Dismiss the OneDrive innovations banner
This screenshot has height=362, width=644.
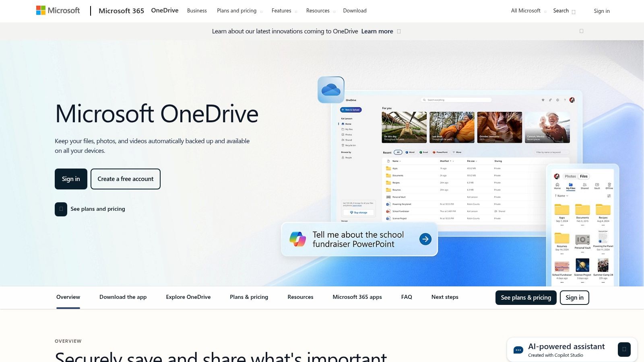pyautogui.click(x=581, y=31)
